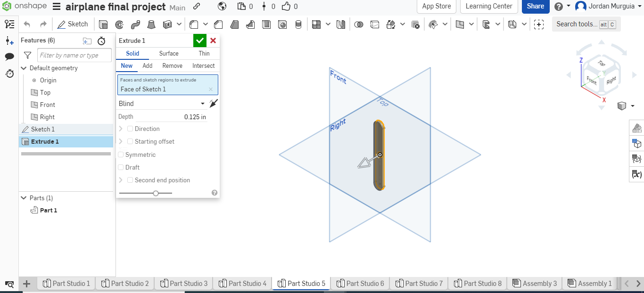The height and width of the screenshot is (293, 644).
Task: Select the Loft tool
Action: (151, 24)
